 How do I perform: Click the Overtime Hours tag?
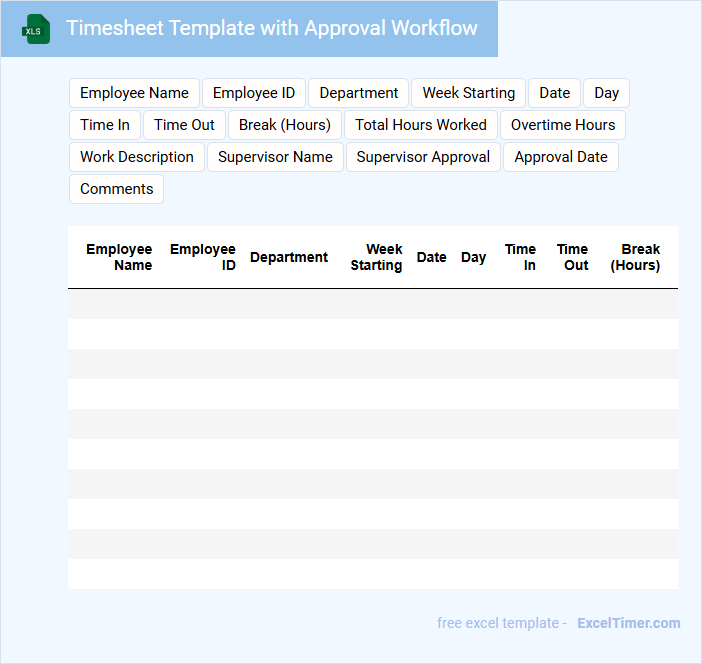pos(563,125)
